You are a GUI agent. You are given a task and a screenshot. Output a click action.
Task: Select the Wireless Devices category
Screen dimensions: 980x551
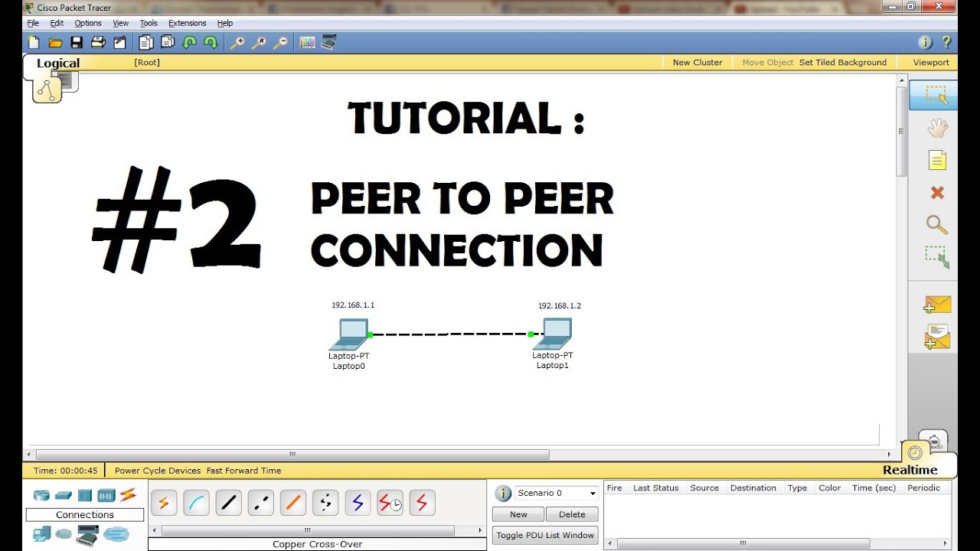click(106, 495)
